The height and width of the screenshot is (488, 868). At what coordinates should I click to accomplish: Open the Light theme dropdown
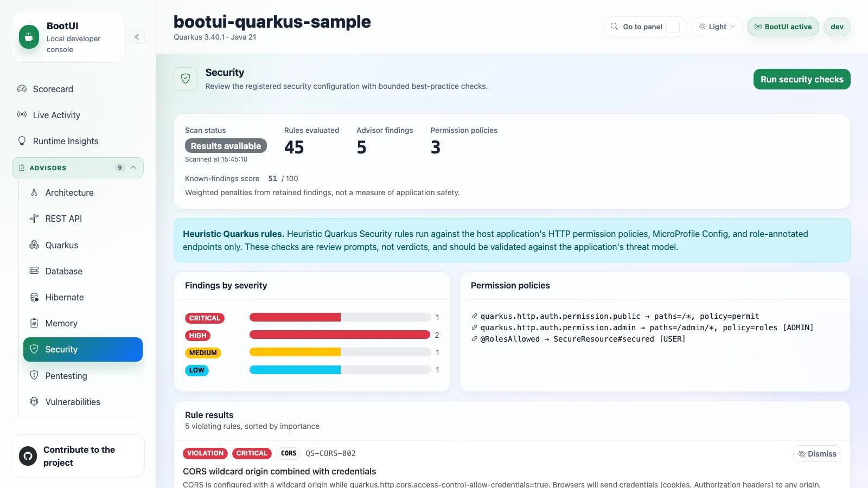717,27
